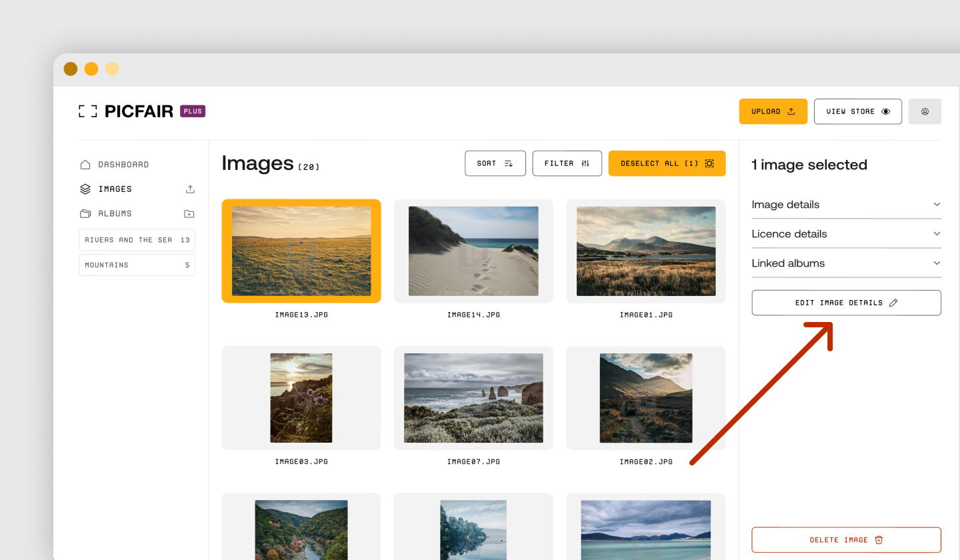
Task: Click the upload icon beside Images
Action: pos(190,189)
